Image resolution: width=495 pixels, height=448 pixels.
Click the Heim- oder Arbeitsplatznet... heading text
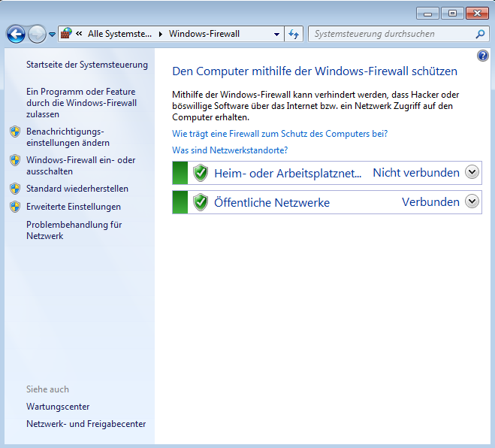click(x=288, y=174)
